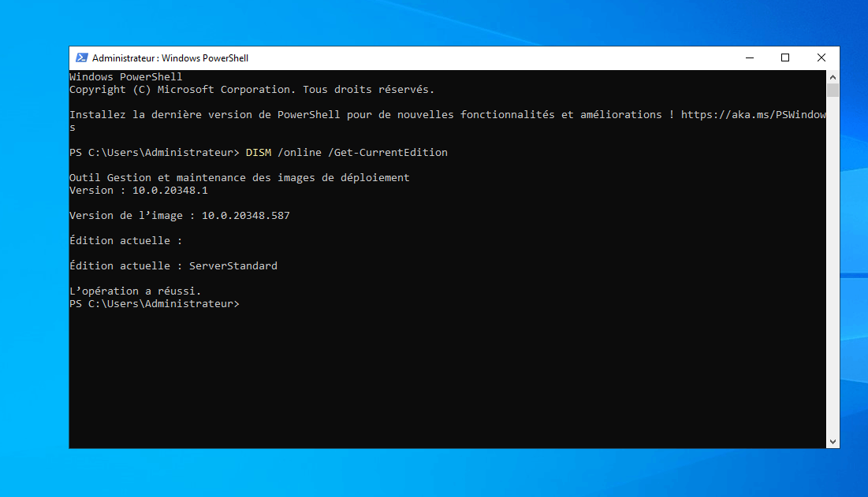Click the vertical scrollbar thumb
868x497 pixels.
[833, 91]
